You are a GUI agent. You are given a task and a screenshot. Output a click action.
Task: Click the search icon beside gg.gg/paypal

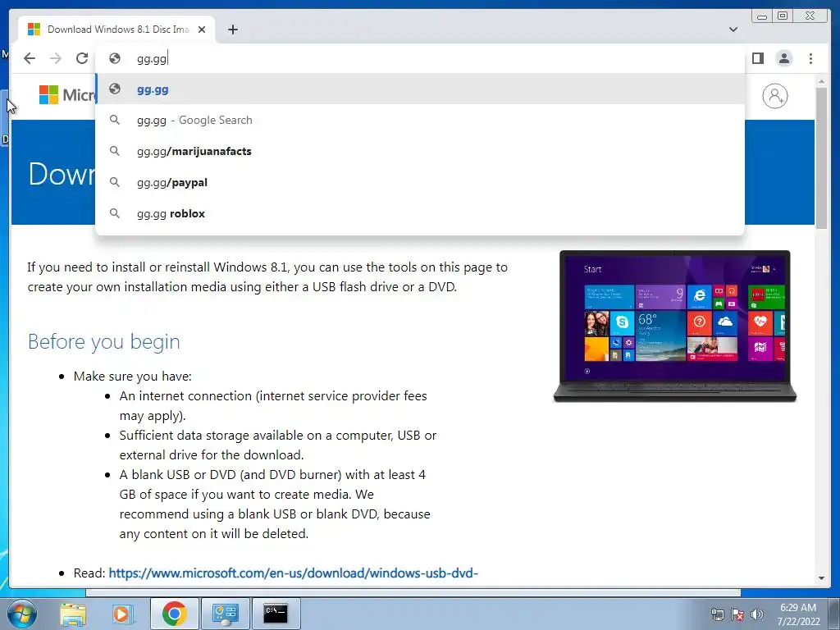115,182
